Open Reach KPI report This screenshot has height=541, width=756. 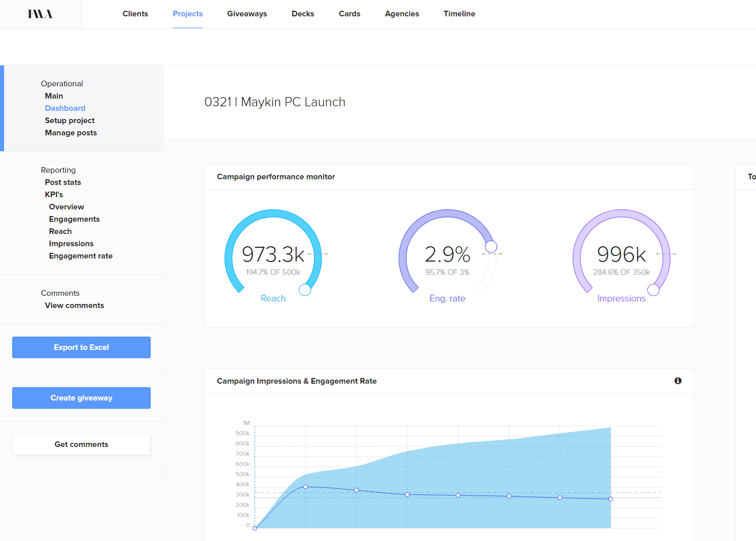pyautogui.click(x=60, y=231)
